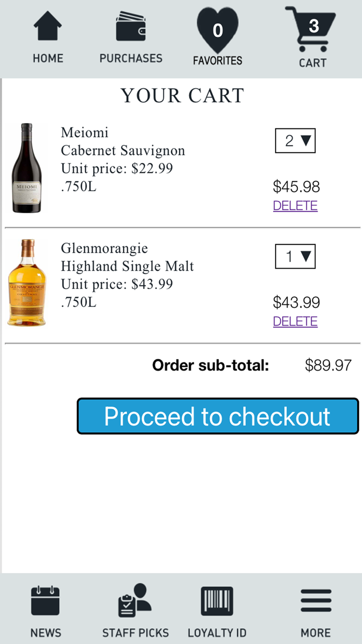This screenshot has width=362, height=644.
Task: Open the More hamburger menu icon
Action: point(315,599)
